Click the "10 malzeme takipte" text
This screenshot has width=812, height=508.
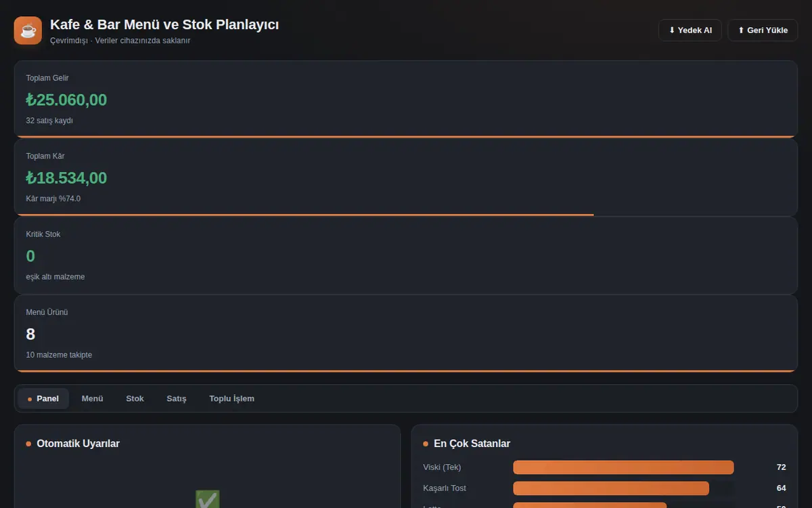[59, 355]
